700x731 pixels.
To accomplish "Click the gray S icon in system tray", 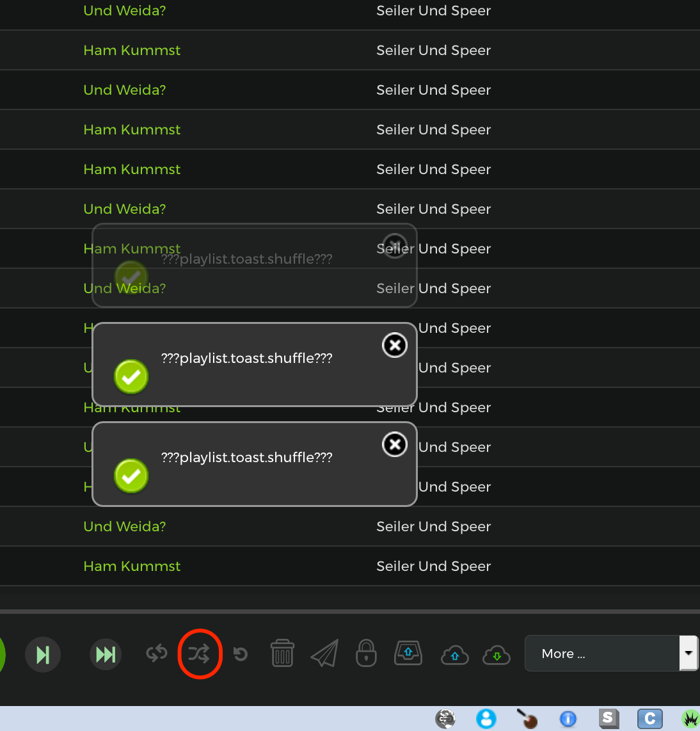I will [609, 719].
